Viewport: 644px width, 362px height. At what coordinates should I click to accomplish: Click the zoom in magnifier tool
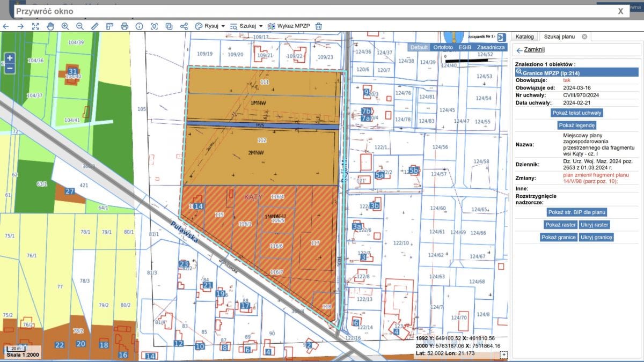tap(65, 26)
